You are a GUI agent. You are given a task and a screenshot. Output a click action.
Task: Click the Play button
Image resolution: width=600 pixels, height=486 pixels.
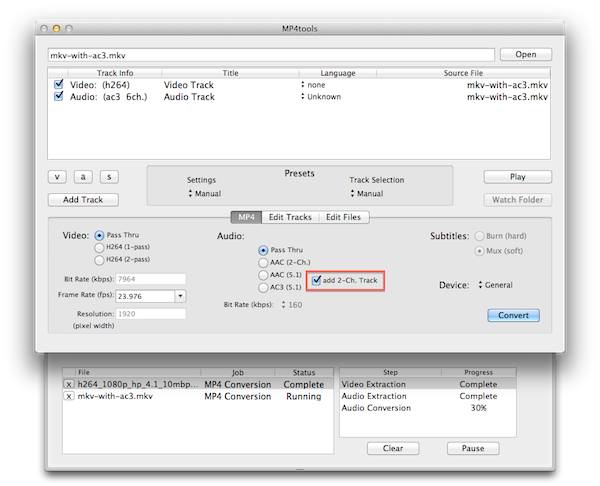517,177
